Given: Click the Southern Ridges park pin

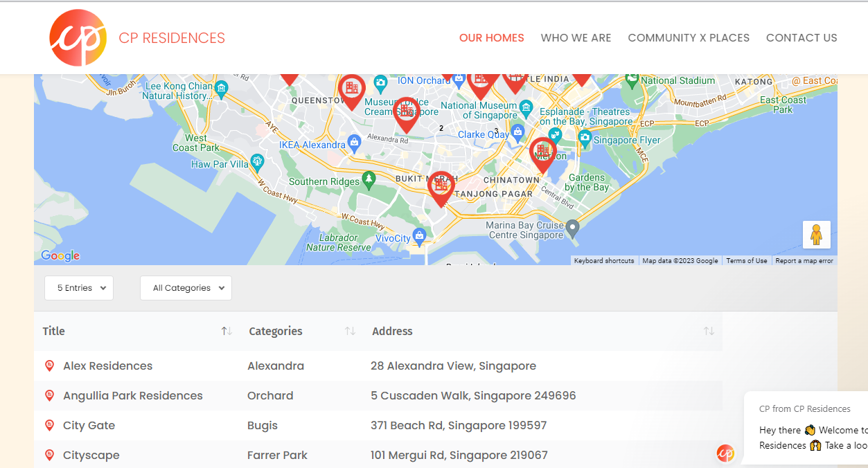Looking at the screenshot, I should point(369,180).
